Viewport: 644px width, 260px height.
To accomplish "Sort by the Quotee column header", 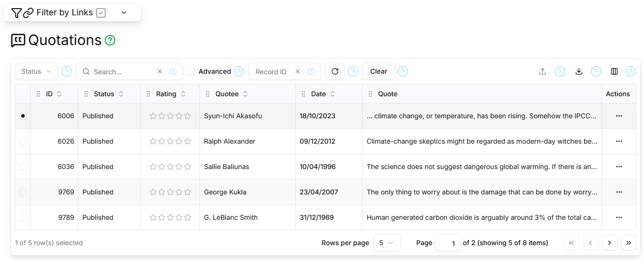I will coord(232,94).
